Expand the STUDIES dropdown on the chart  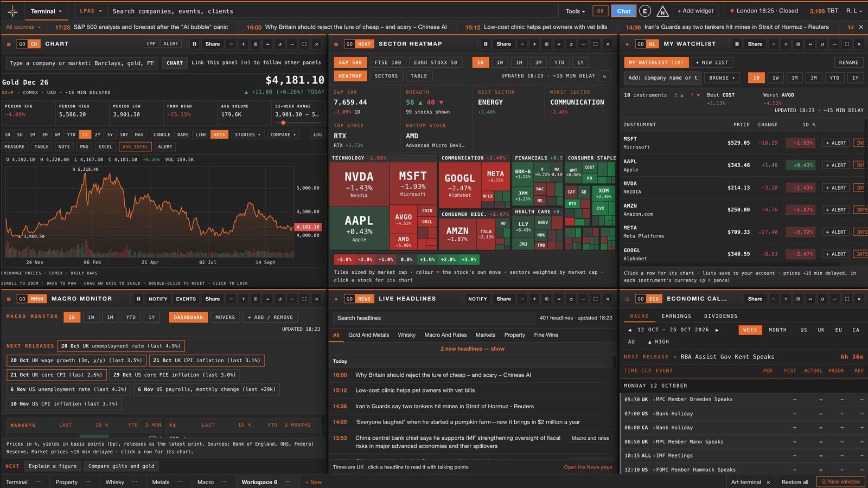point(247,134)
